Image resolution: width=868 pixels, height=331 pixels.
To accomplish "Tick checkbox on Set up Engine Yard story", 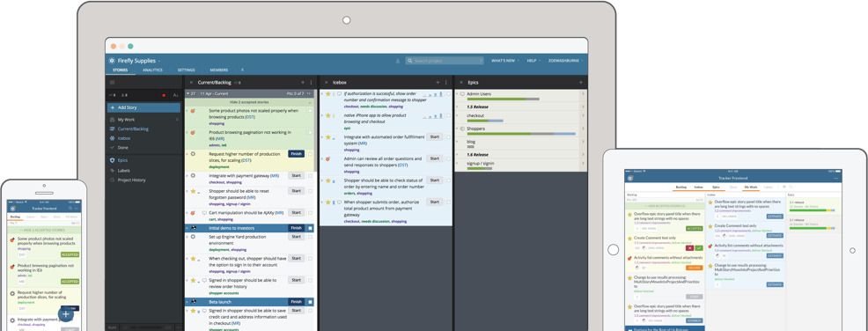I will (310, 237).
